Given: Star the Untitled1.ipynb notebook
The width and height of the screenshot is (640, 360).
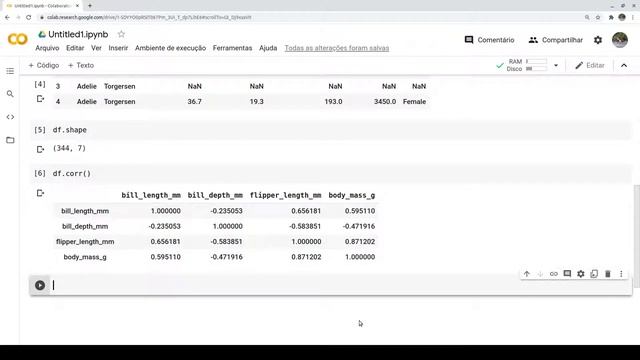Looking at the screenshot, I should click(x=121, y=34).
